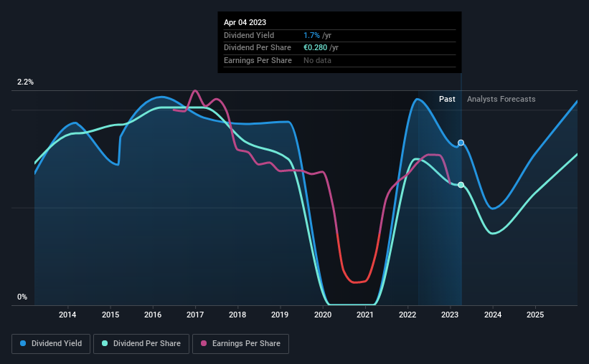
Task: Select the 2025 x-axis label
Action: (535, 315)
